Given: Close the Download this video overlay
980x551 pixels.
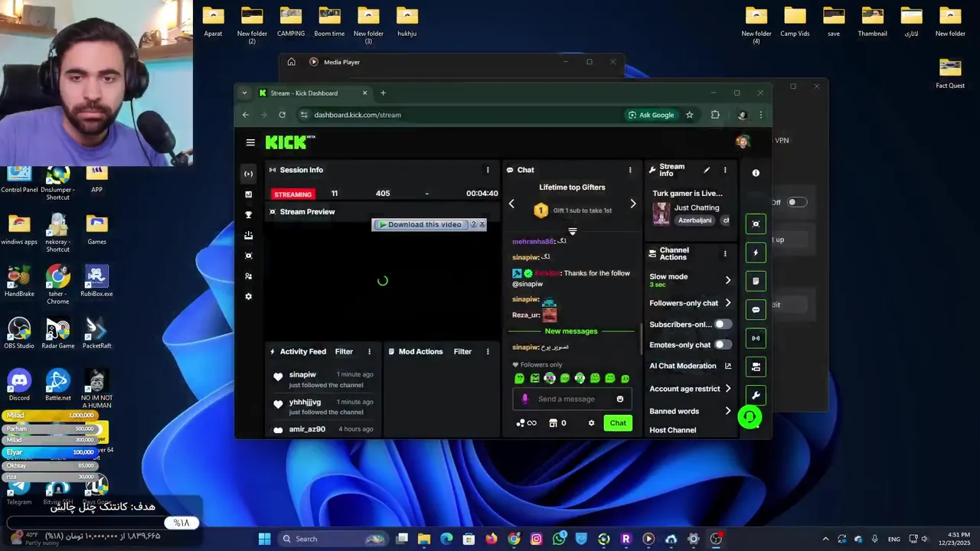Looking at the screenshot, I should [x=482, y=224].
